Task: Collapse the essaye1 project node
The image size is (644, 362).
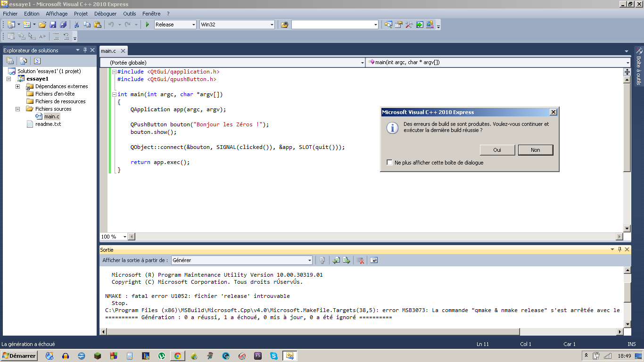Action: (8, 79)
